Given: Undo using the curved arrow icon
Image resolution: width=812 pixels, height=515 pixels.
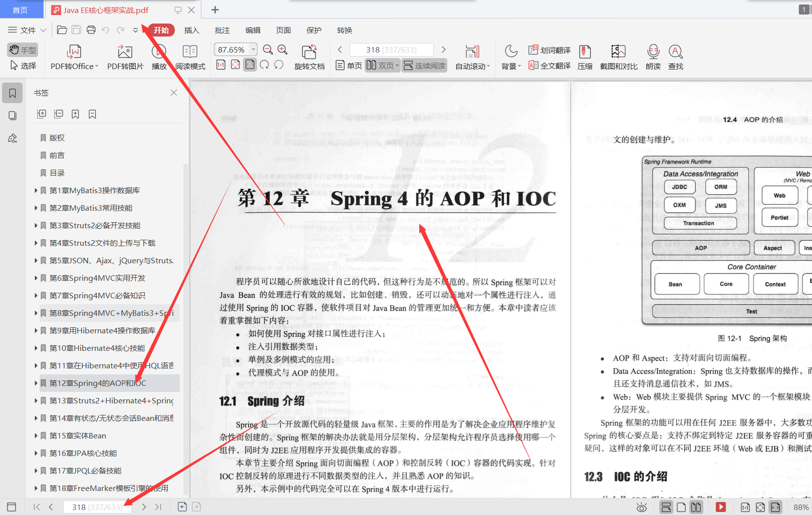Looking at the screenshot, I should (x=106, y=30).
